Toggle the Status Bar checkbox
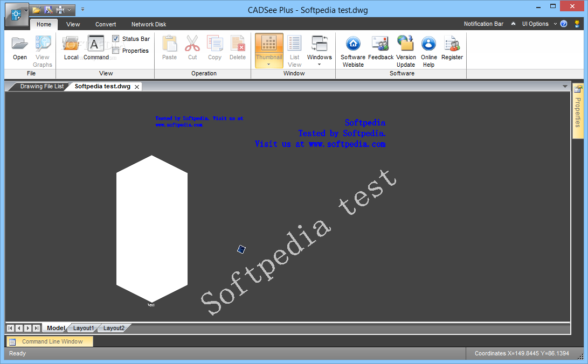 pyautogui.click(x=116, y=39)
